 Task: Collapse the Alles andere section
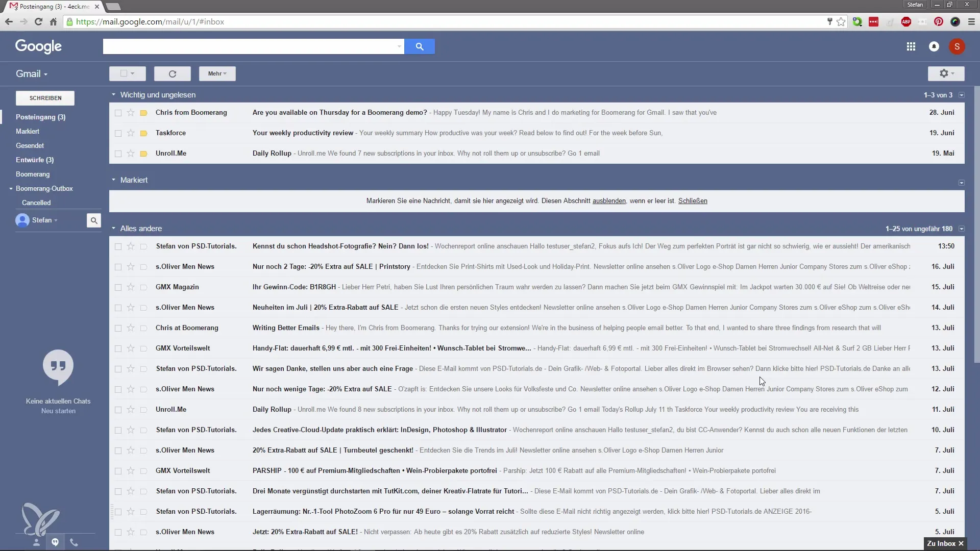pos(113,229)
